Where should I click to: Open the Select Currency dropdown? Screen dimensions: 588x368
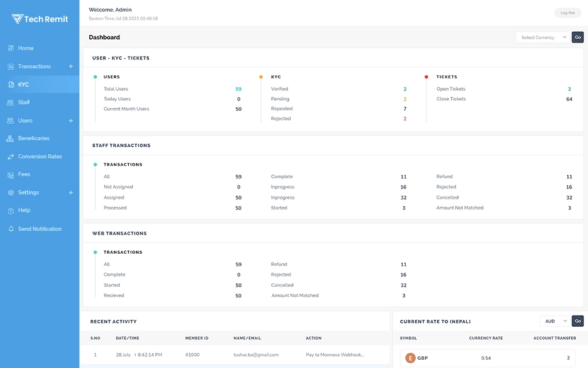click(x=542, y=37)
